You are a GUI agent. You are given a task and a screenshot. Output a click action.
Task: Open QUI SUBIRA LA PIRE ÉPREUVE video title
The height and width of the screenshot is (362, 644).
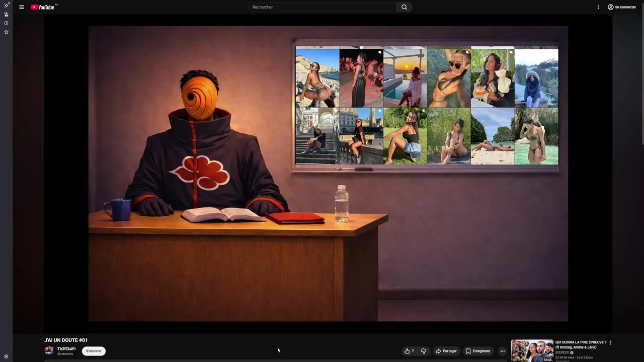tap(581, 344)
